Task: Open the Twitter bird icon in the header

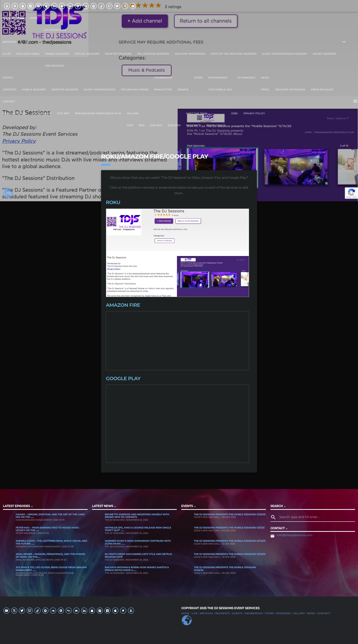Action: point(117,6)
